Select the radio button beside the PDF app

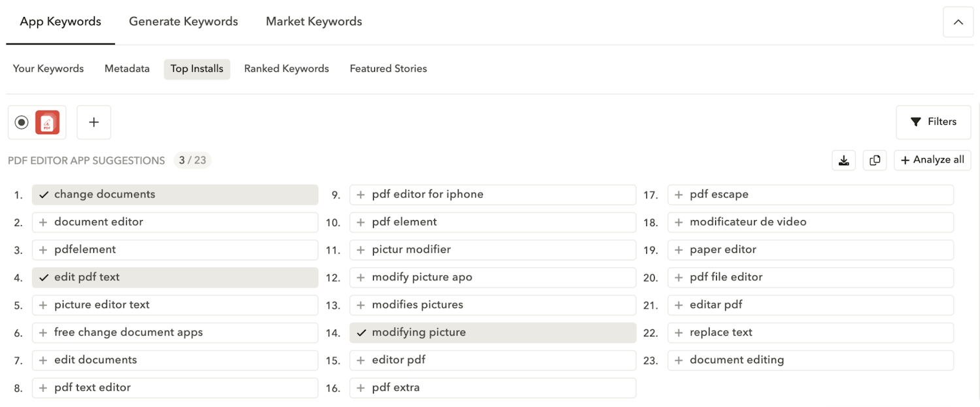pos(22,122)
